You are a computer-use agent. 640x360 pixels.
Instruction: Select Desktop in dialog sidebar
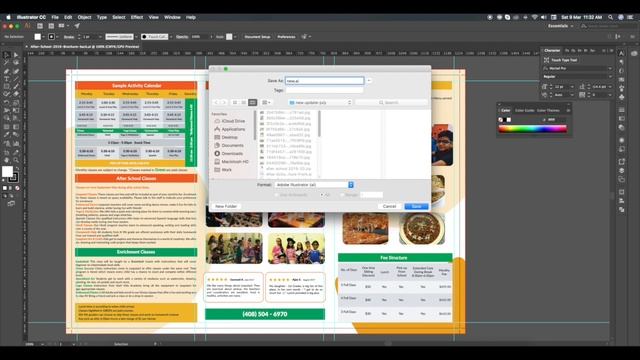(x=229, y=137)
